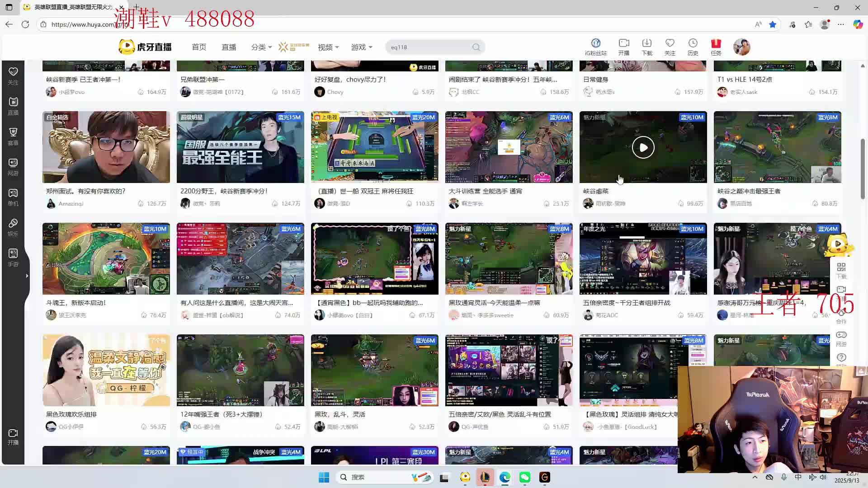
Task: Refresh the browser page
Action: [25, 24]
